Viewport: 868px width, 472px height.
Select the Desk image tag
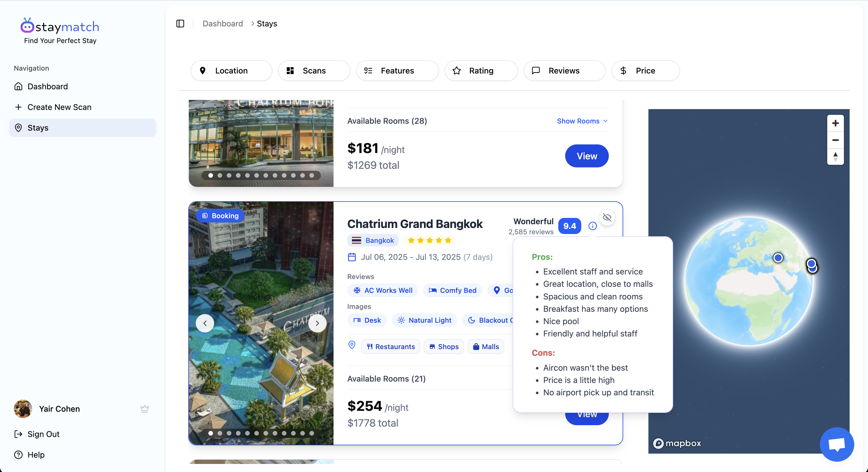point(367,320)
